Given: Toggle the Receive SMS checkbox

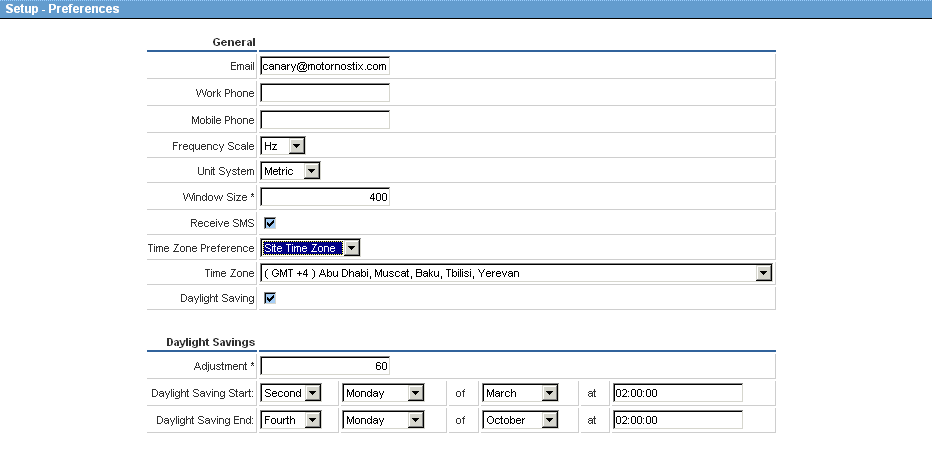Looking at the screenshot, I should tap(270, 223).
